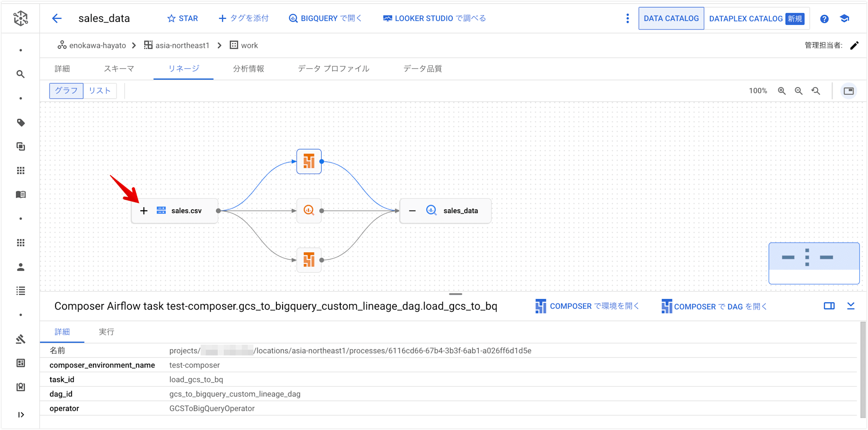Screen dimensions: 868x430
Task: Open the help question mark icon
Action: click(824, 19)
